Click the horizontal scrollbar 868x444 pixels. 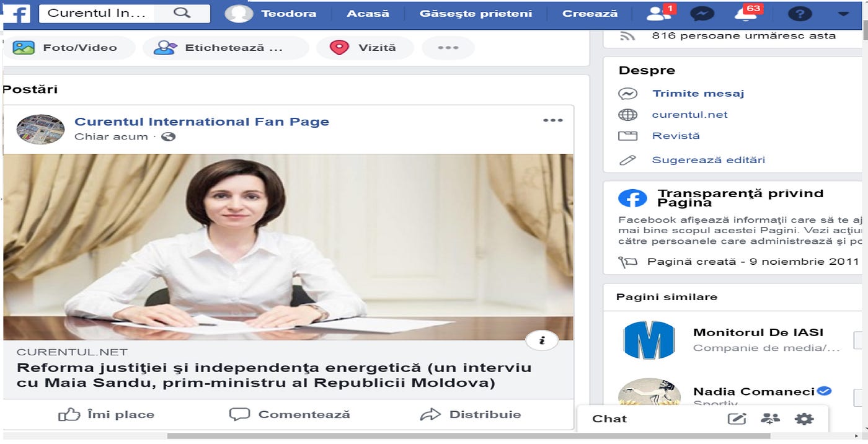tap(468, 437)
